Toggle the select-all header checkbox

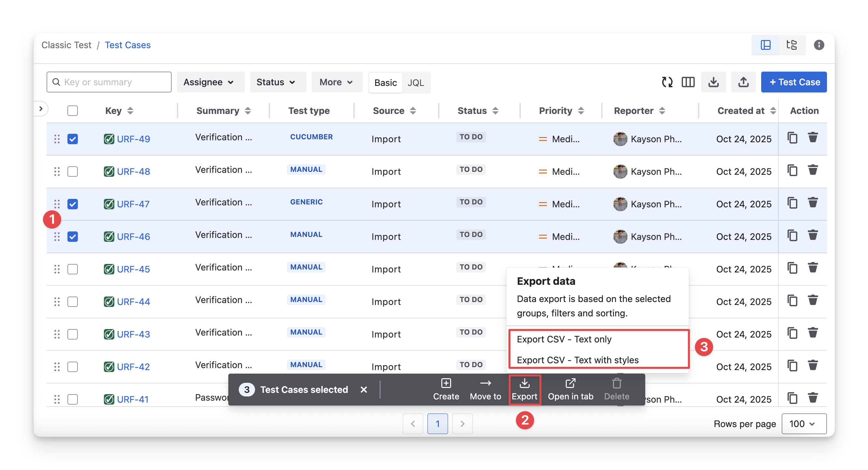72,111
